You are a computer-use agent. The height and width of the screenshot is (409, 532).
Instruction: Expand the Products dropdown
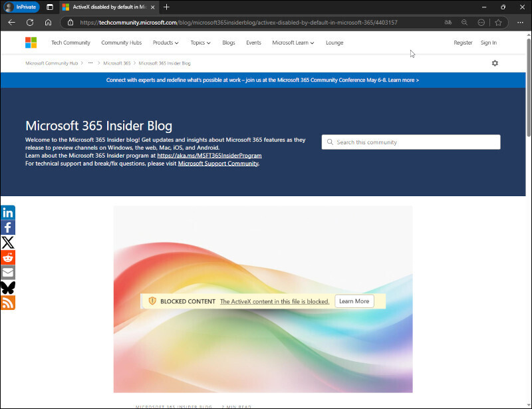click(x=166, y=43)
